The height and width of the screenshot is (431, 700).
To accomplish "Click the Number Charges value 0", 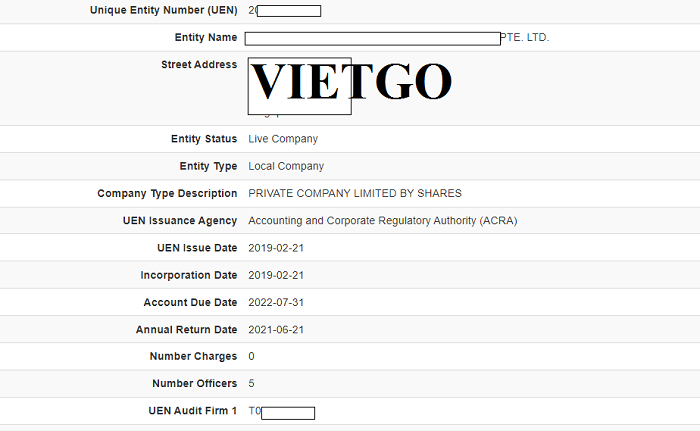I will pos(251,356).
